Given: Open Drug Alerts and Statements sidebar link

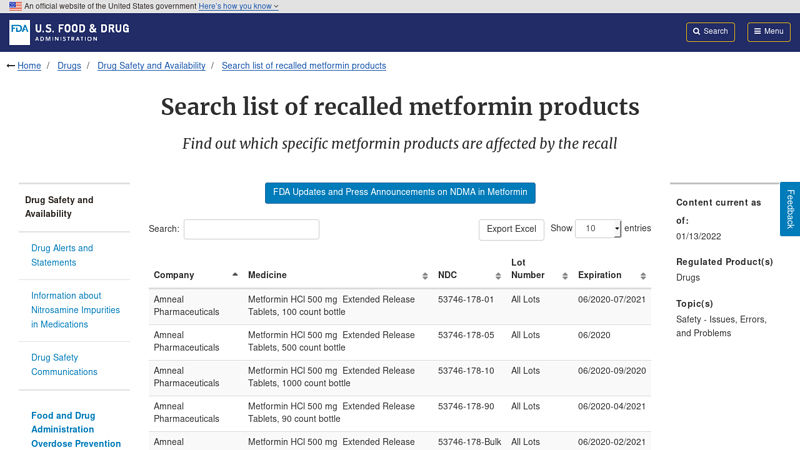Looking at the screenshot, I should pyautogui.click(x=62, y=255).
